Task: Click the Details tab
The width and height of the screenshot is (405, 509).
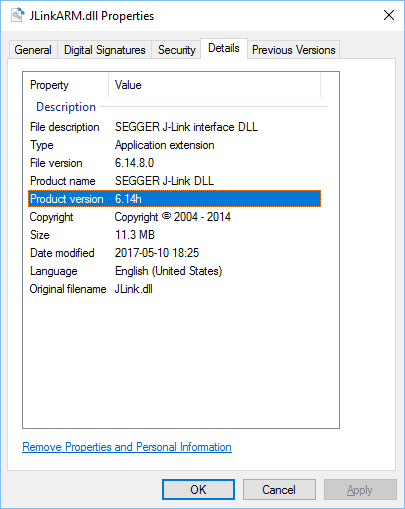Action: tap(224, 48)
